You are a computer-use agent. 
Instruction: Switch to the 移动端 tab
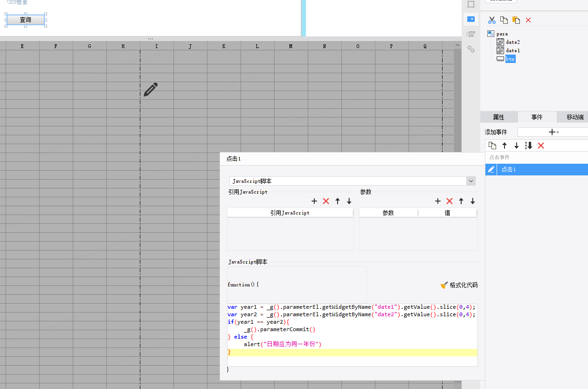[575, 117]
